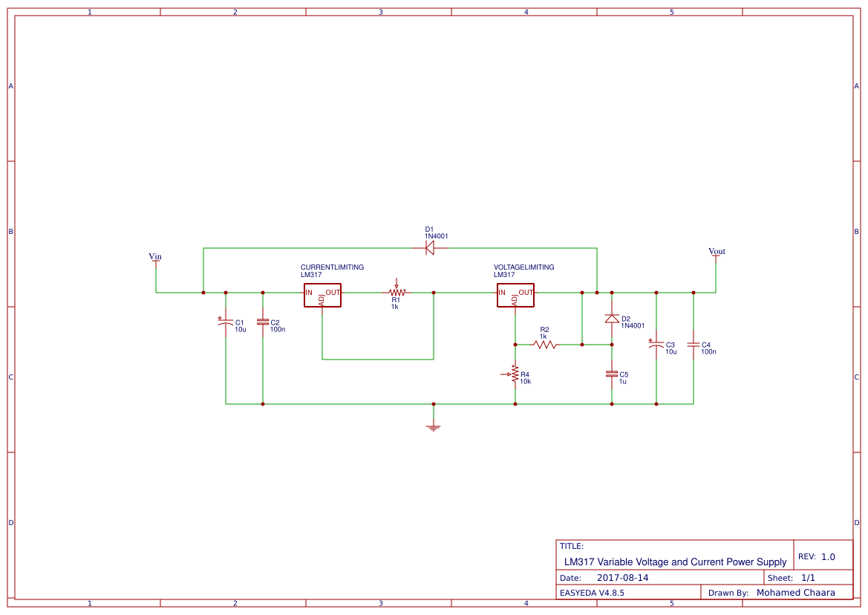Click the IN pin of the VOLTAGELIMITING regulator
Viewport: 868px width, 615px height.
click(x=501, y=293)
